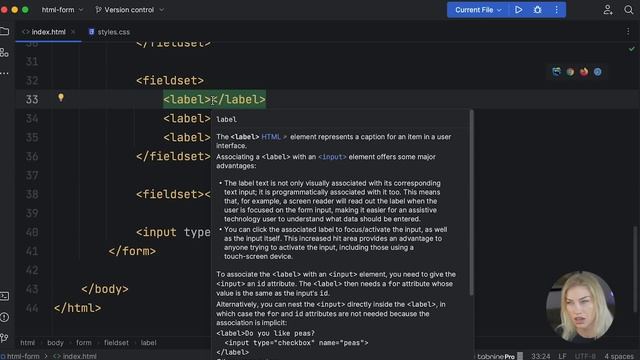
Task: Click the 33:24 line column indicator
Action: pyautogui.click(x=540, y=356)
